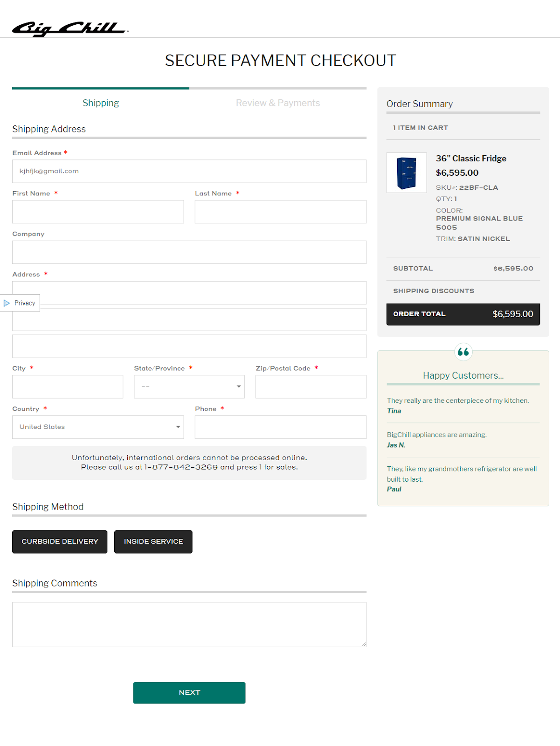
Task: Click the Trim Satin Nickel text
Action: coord(473,239)
